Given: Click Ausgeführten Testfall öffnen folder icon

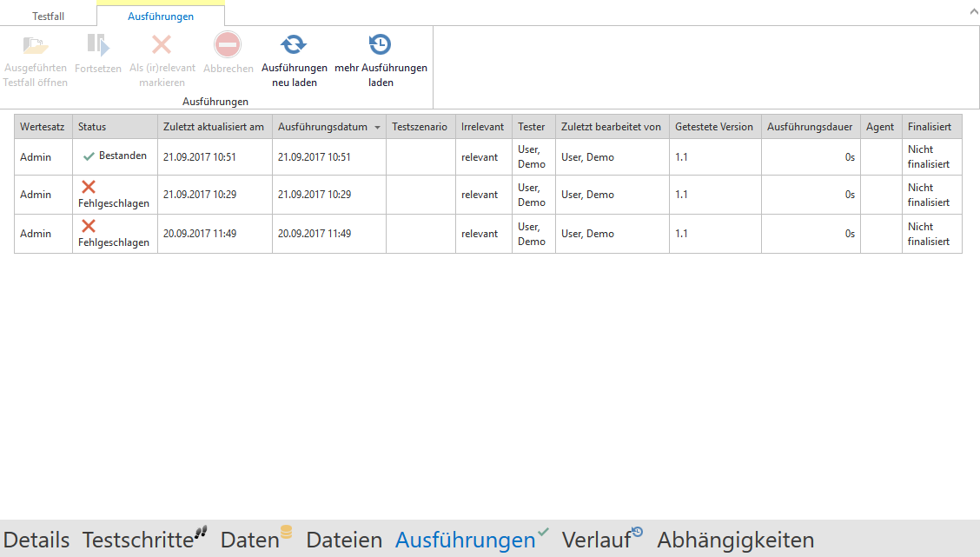Looking at the screenshot, I should pyautogui.click(x=36, y=45).
